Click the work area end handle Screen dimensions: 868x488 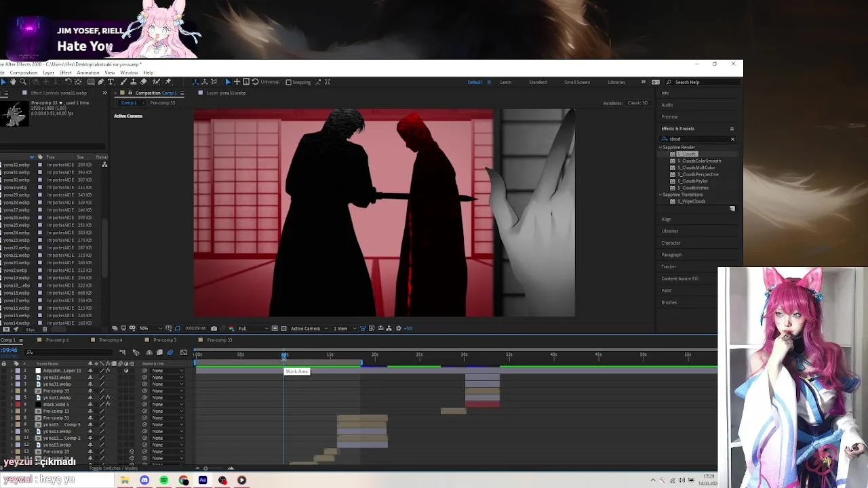coord(361,364)
